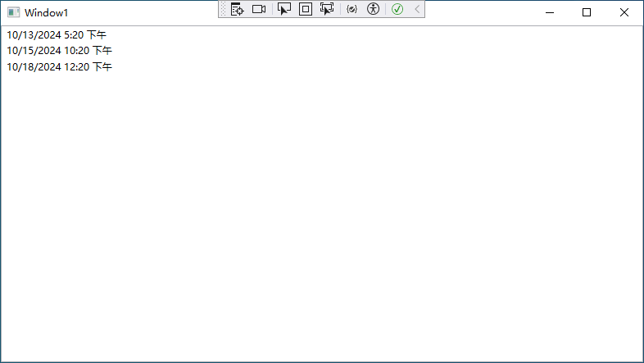Enable the Select Element cursor tool
The width and height of the screenshot is (644, 363).
pyautogui.click(x=284, y=9)
